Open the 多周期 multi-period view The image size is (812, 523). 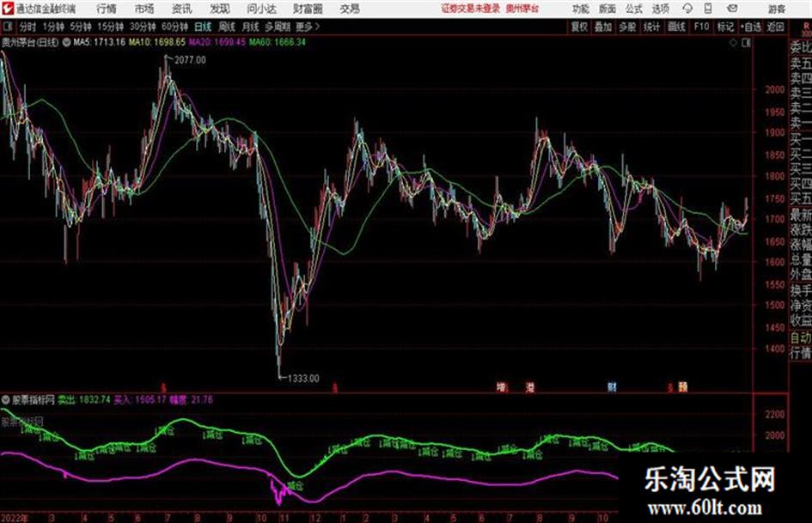tap(278, 27)
